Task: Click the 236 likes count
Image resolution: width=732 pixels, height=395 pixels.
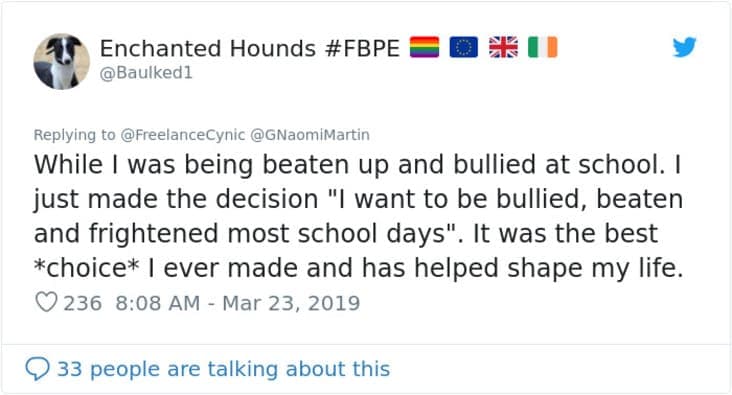Action: [82, 303]
